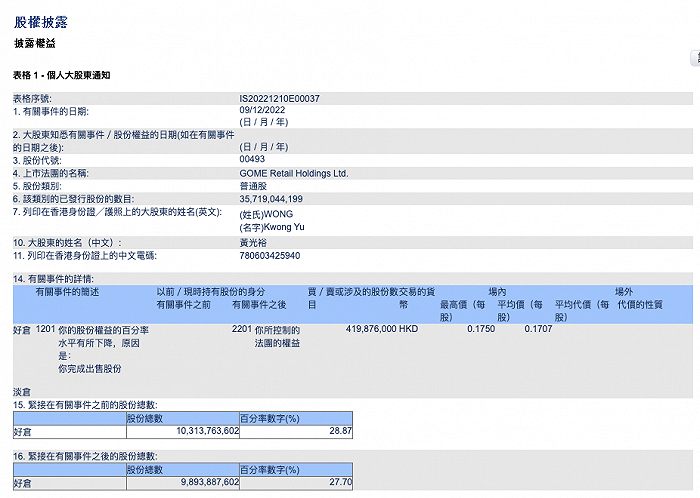This screenshot has width=700, height=498.
Task: Click the 場外 column header
Action: click(624, 292)
